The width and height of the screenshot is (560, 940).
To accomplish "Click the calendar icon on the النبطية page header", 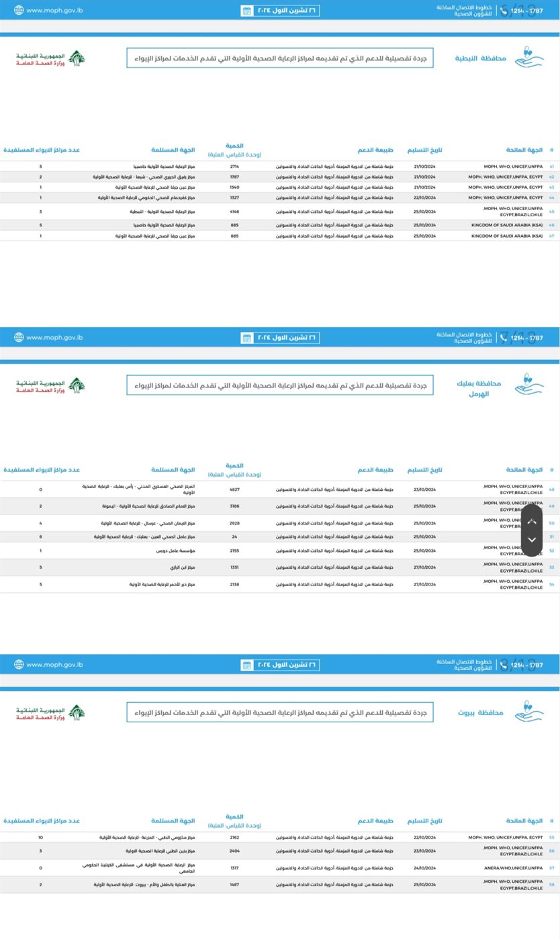I will pos(246,10).
